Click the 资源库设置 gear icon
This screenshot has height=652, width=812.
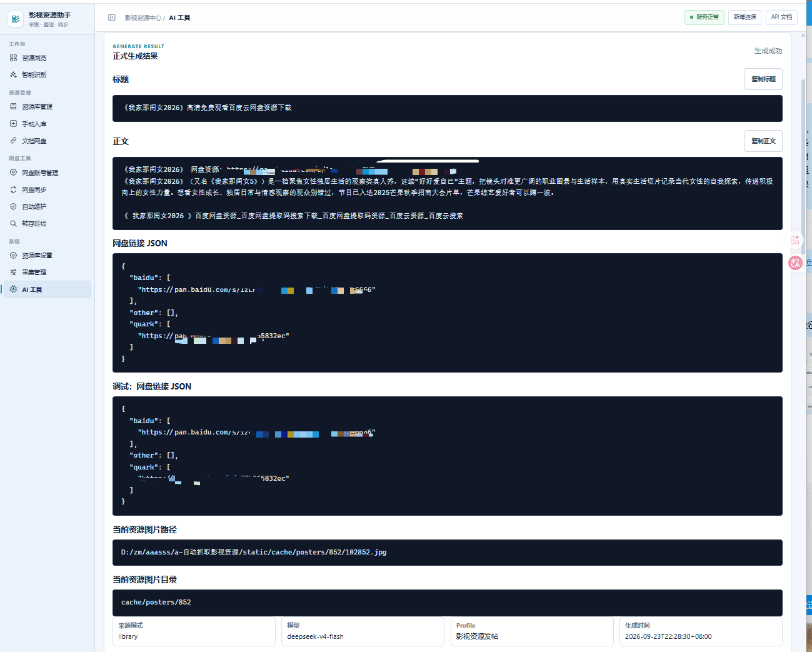[13, 256]
